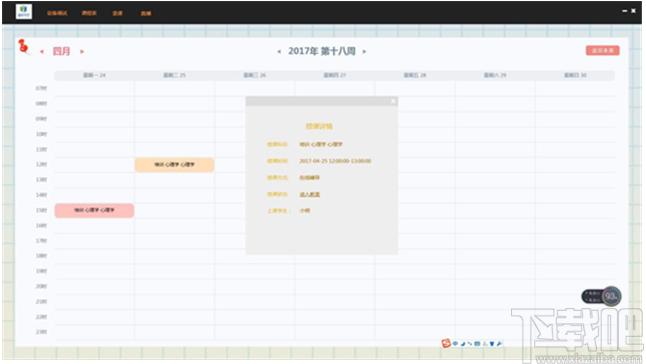Open the first orange menu in the top bar

click(x=57, y=13)
